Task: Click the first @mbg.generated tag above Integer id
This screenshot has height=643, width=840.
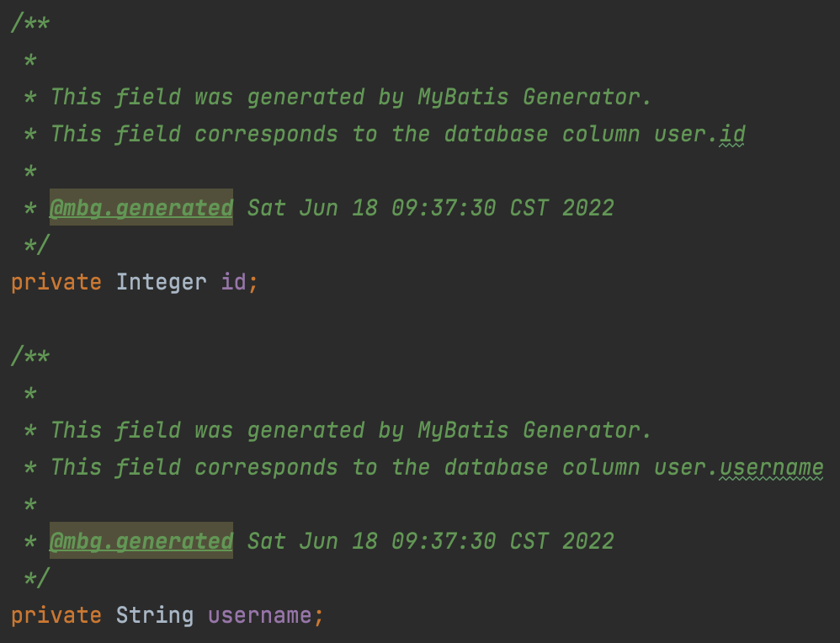Action: click(x=141, y=208)
